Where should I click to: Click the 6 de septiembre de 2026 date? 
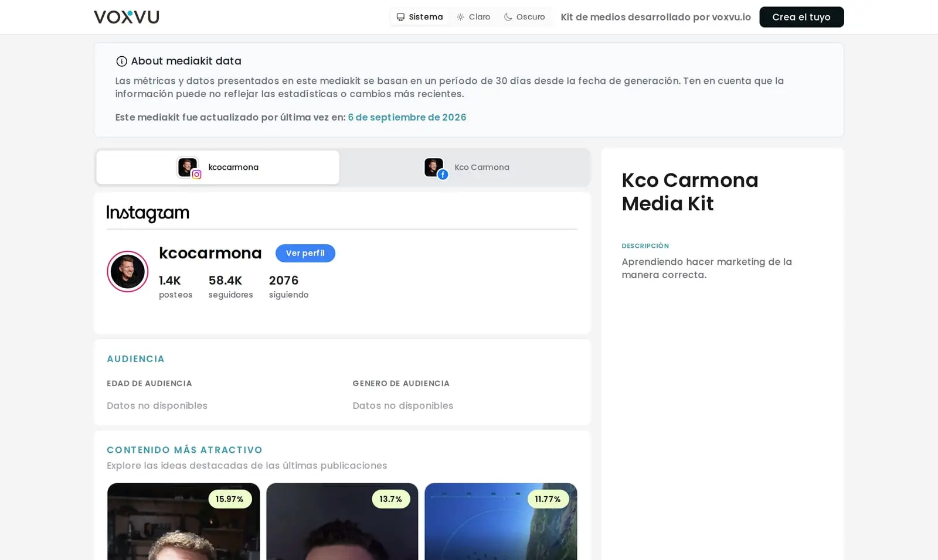(x=407, y=117)
